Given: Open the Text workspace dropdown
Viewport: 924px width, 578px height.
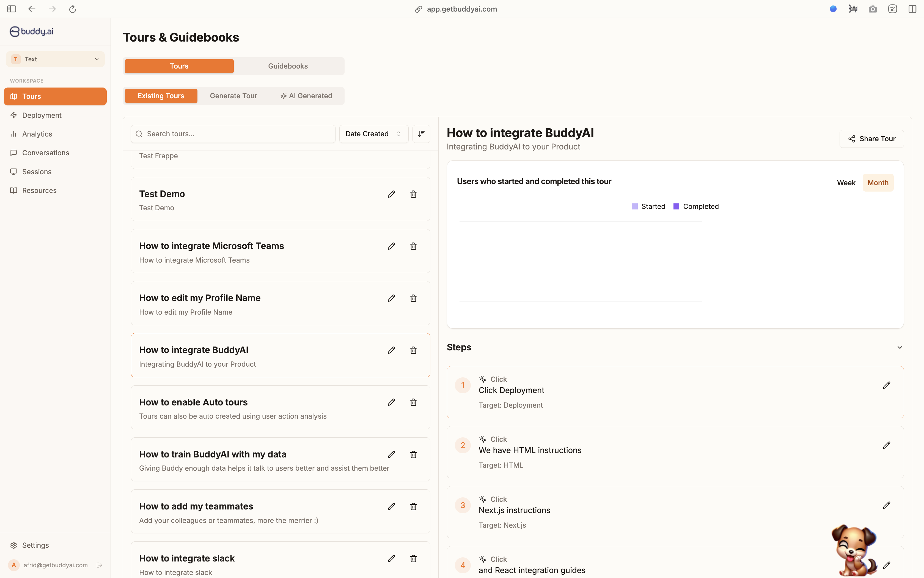Looking at the screenshot, I should tap(55, 59).
